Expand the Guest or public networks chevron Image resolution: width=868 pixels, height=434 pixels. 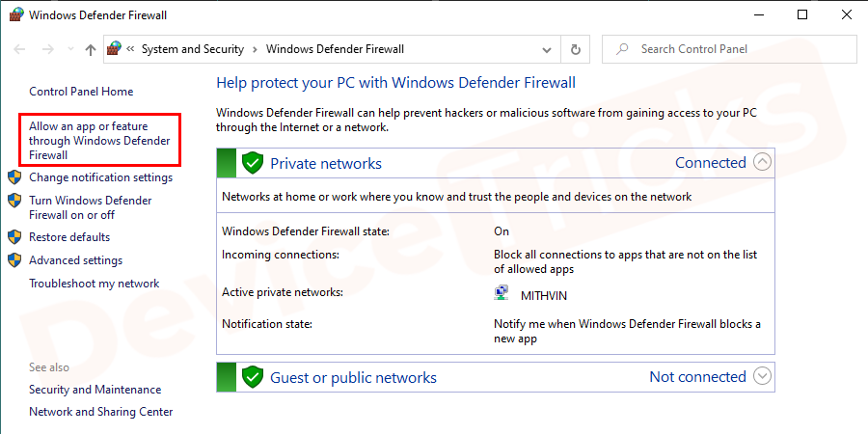click(762, 376)
